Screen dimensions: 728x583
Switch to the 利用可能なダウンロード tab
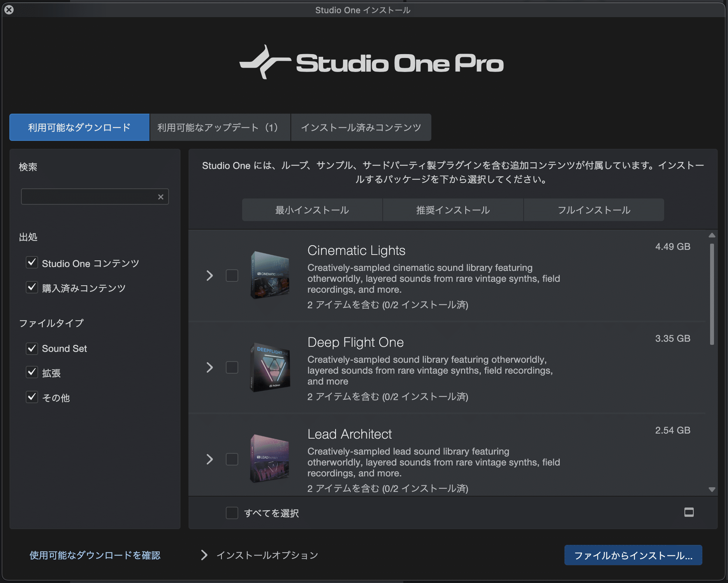coord(79,127)
